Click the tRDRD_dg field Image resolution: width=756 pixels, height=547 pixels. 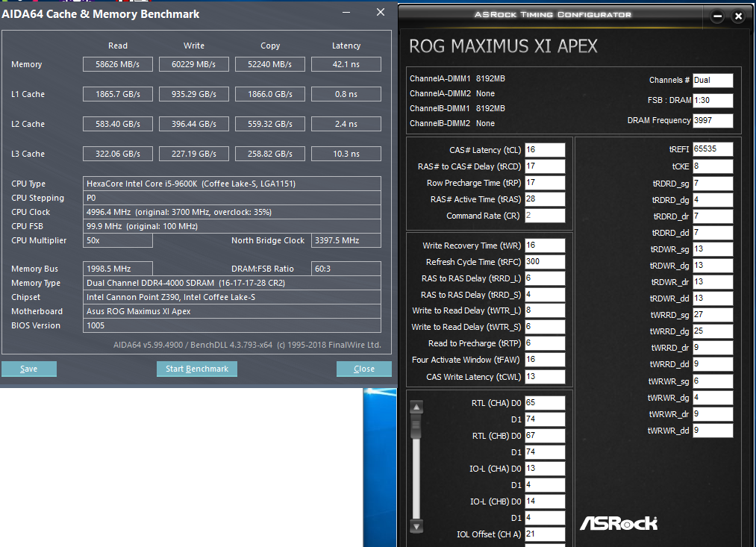[x=713, y=200]
